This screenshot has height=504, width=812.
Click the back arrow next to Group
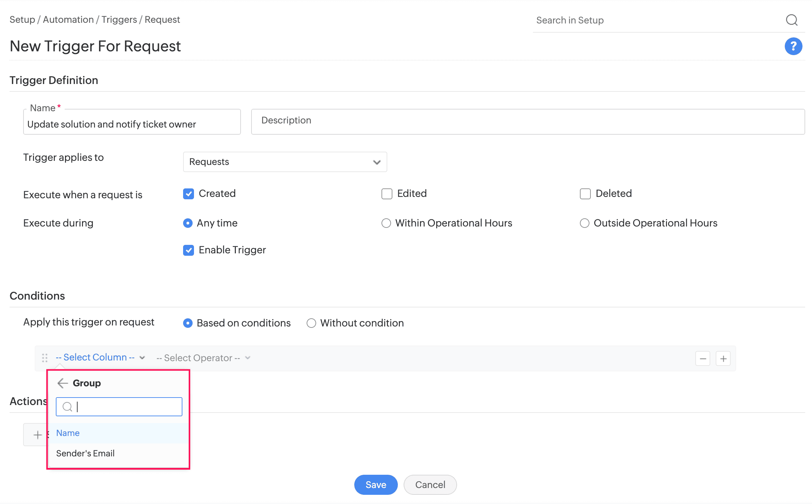point(63,383)
